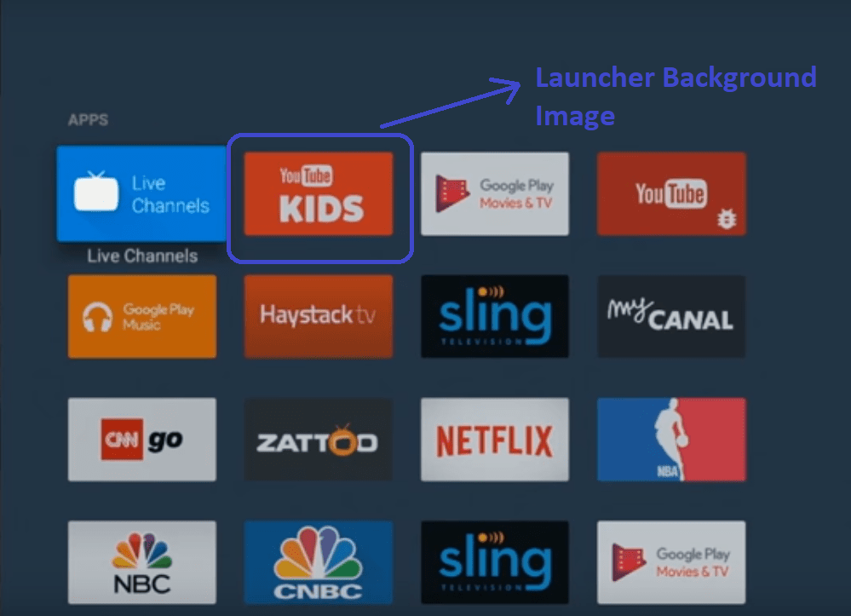This screenshot has width=851, height=616.
Task: Launch the Zattoo app tile
Action: pyautogui.click(x=319, y=440)
